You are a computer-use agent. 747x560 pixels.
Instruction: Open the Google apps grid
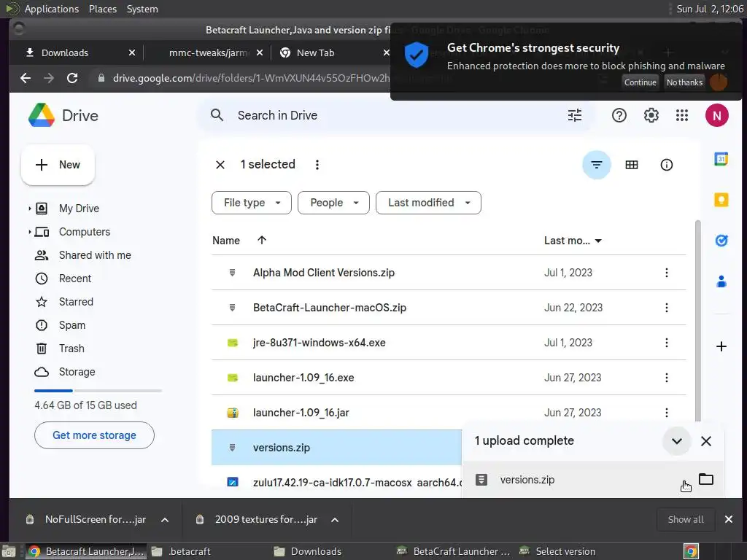[x=682, y=115]
